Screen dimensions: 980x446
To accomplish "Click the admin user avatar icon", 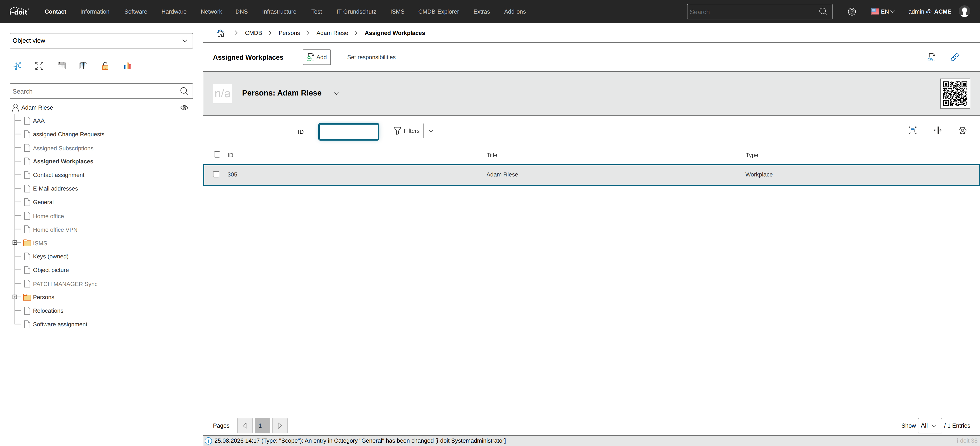I will (964, 12).
